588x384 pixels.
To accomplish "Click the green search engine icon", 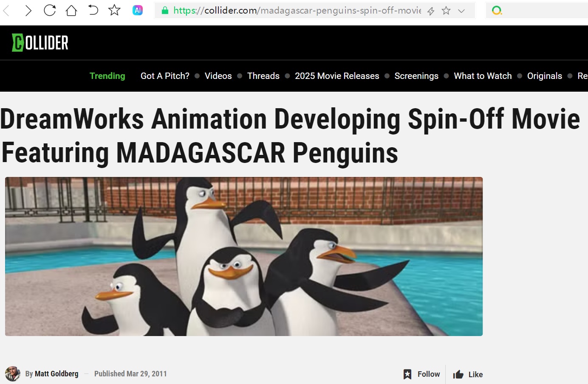I will pos(497,10).
